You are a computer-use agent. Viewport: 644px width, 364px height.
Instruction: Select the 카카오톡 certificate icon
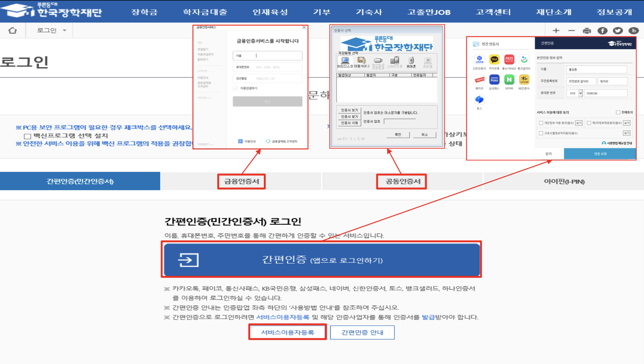pos(493,60)
